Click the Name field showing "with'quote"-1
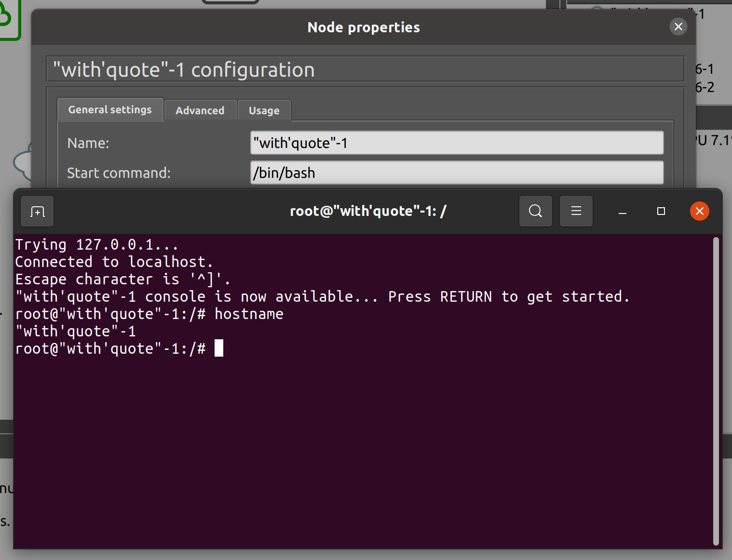The height and width of the screenshot is (560, 732). [457, 143]
